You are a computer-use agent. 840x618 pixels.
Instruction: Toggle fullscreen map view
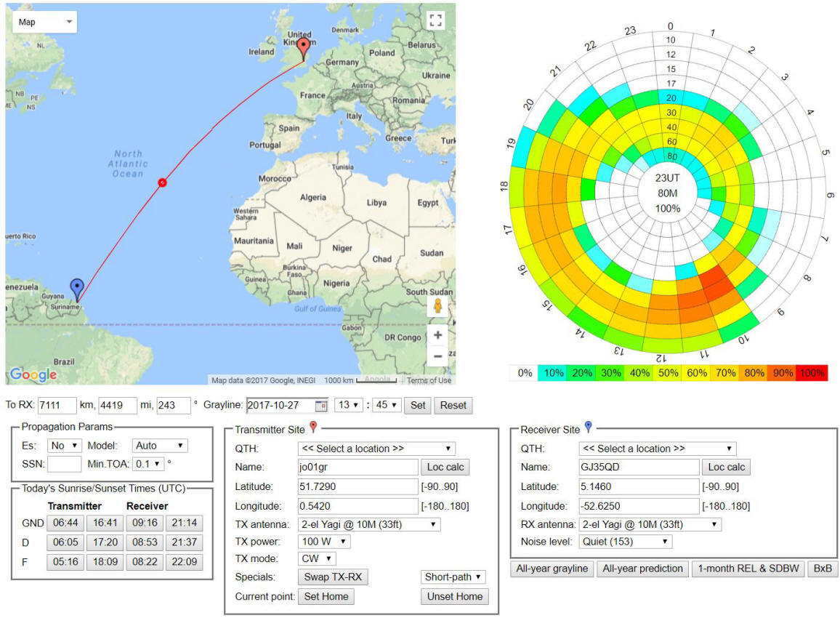pos(435,20)
